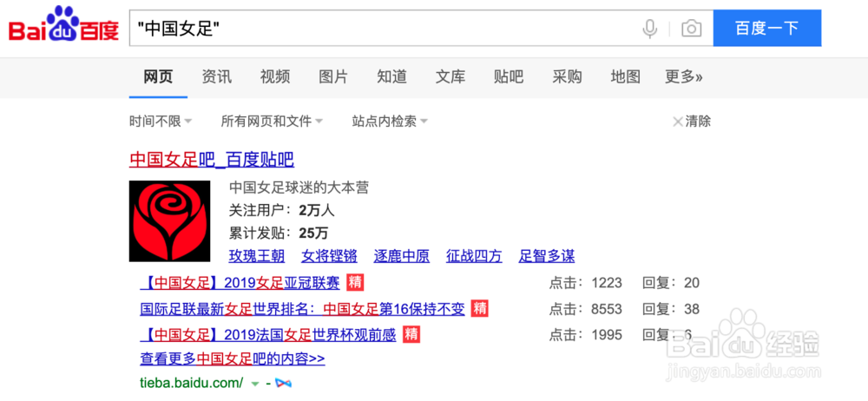The height and width of the screenshot is (401, 868).
Task: Expand the 更多» menu
Action: click(x=684, y=76)
